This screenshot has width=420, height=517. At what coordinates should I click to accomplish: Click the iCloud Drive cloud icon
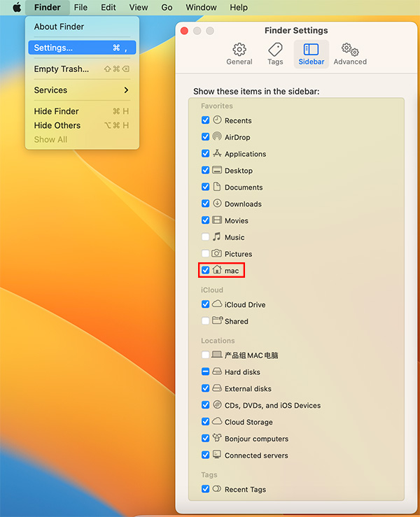point(217,304)
